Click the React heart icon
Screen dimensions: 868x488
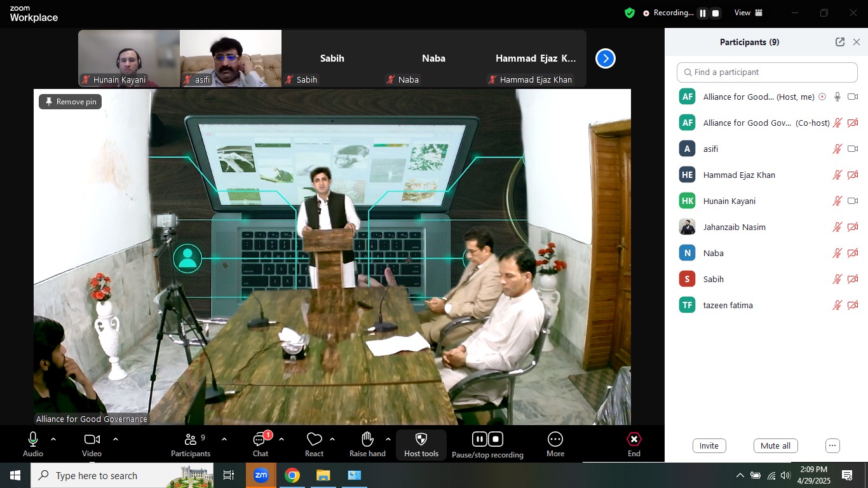(x=314, y=440)
